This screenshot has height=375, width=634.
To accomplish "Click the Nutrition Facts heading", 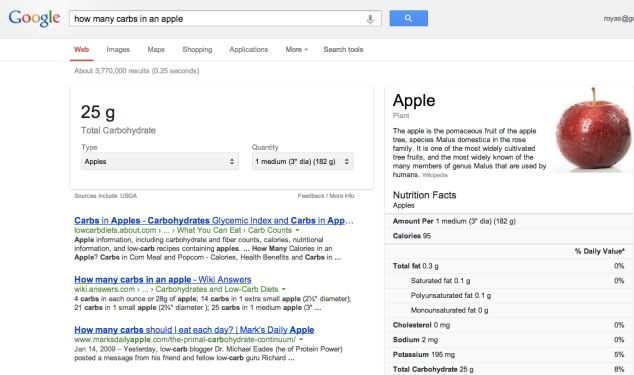I will [x=424, y=195].
